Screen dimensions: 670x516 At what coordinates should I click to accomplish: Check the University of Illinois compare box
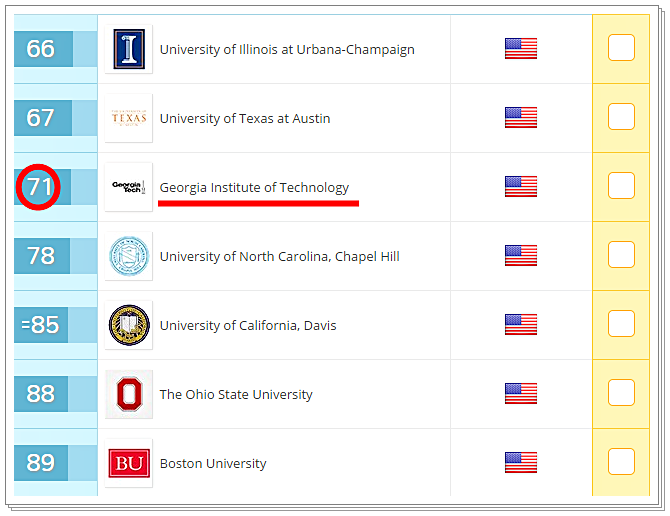(x=621, y=48)
